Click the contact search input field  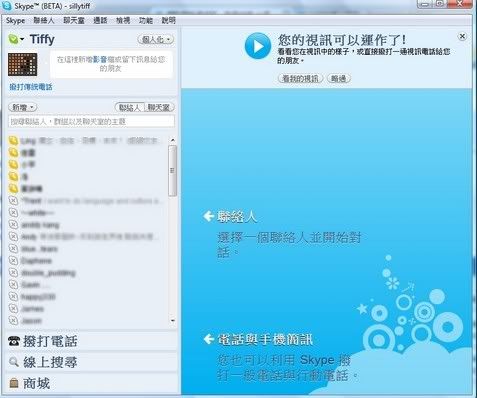pos(91,121)
